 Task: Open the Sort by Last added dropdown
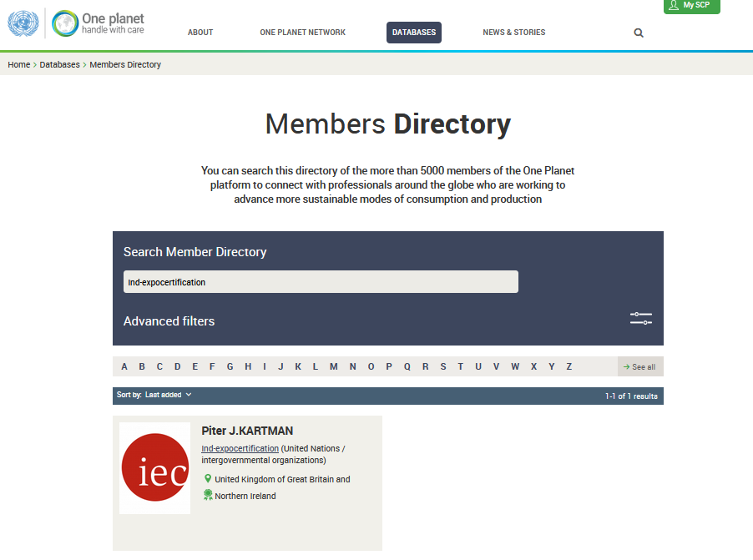[x=154, y=395]
